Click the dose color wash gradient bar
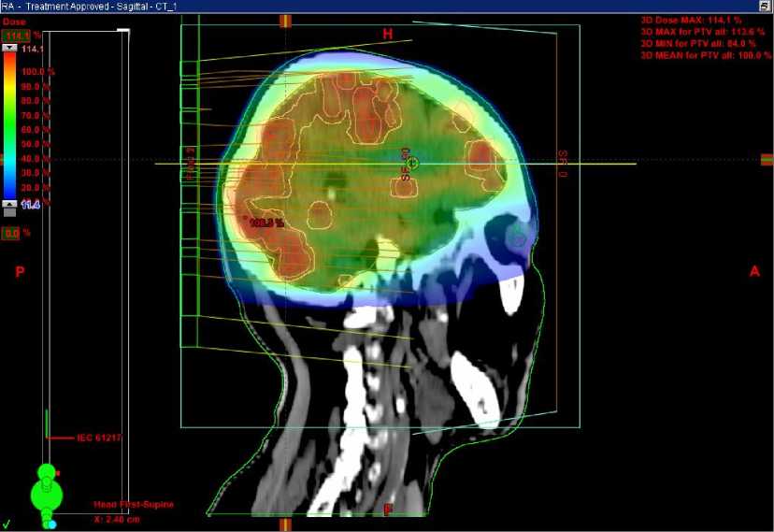The width and height of the screenshot is (774, 532). [x=10, y=126]
